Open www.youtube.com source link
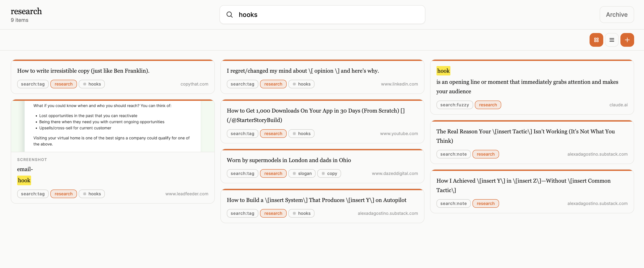644x268 pixels. [x=399, y=134]
